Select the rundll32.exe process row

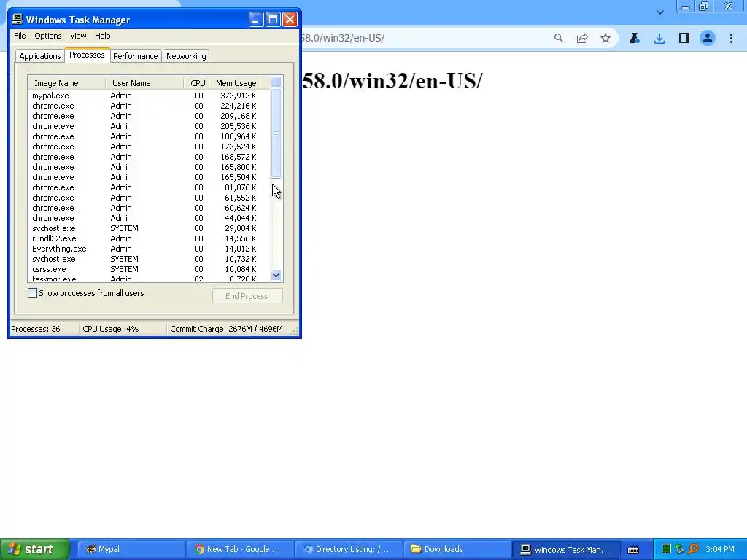tap(149, 238)
